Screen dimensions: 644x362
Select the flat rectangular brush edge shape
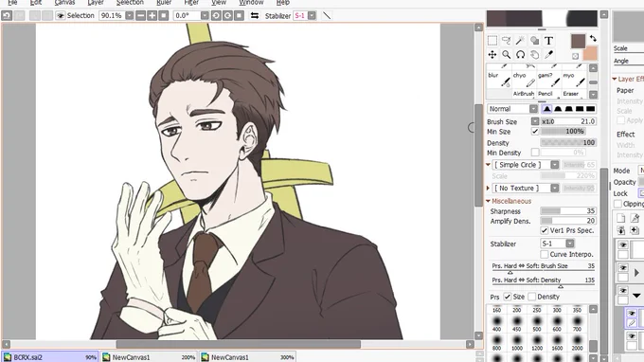tap(590, 109)
